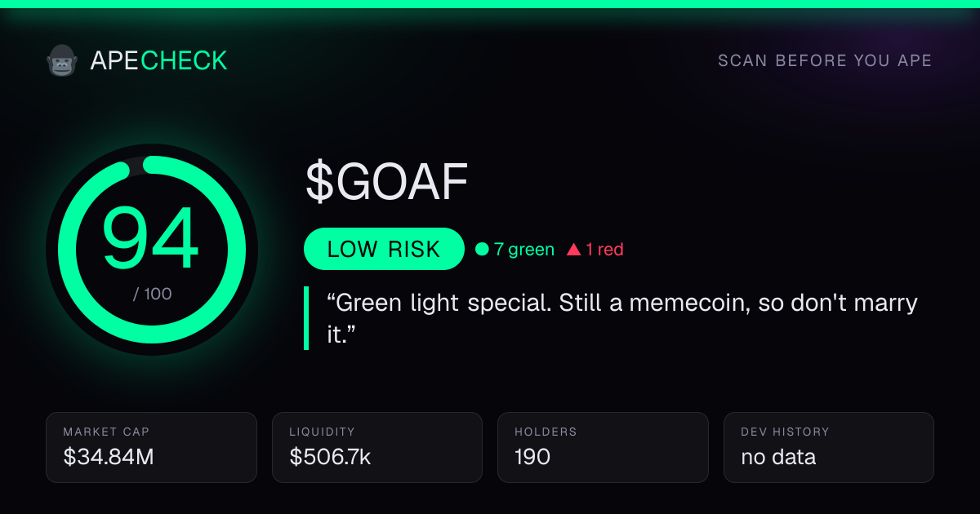
Task: Open the Liquidity stat card
Action: tap(377, 447)
